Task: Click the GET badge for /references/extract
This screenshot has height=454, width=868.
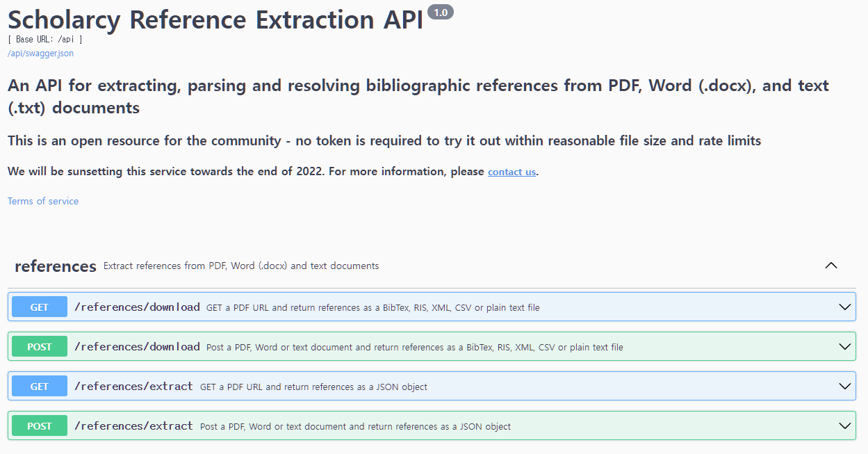Action: (40, 386)
